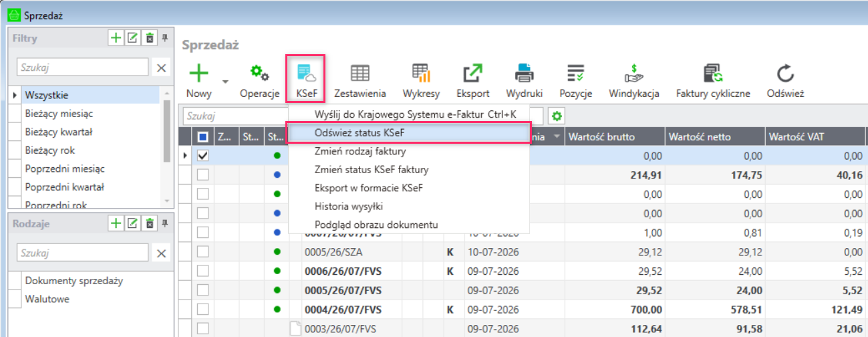Click the Rodzaje panel Szukaj field

pos(83,253)
